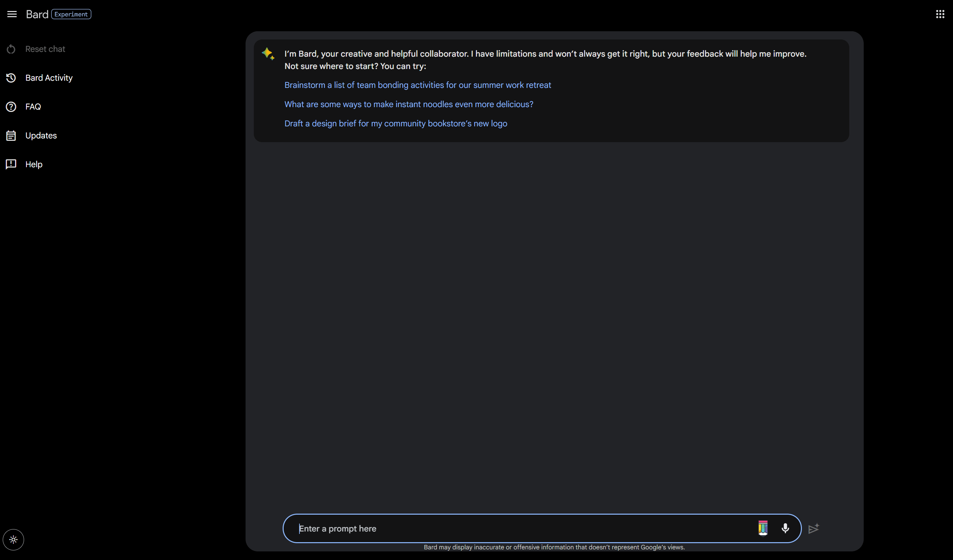Click the FAQ question mark icon

pyautogui.click(x=11, y=107)
